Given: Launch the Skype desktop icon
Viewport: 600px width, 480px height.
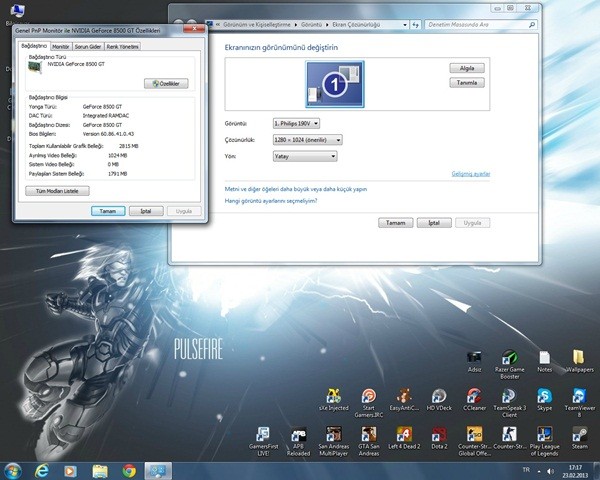Looking at the screenshot, I should point(544,396).
